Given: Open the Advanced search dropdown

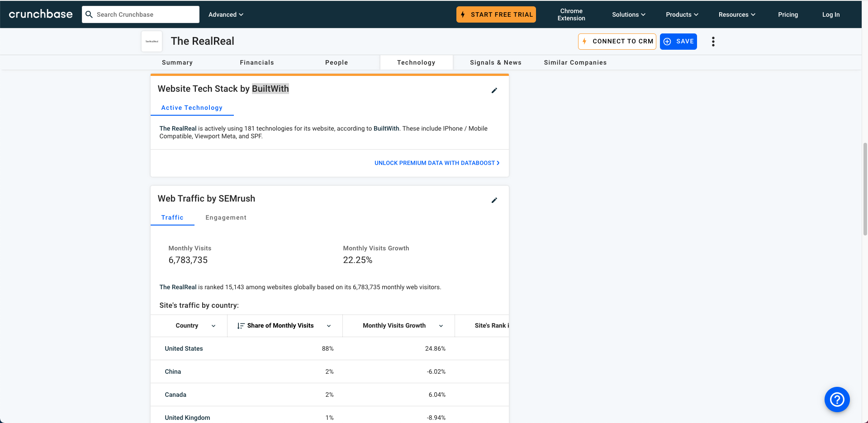Looking at the screenshot, I should click(x=226, y=14).
